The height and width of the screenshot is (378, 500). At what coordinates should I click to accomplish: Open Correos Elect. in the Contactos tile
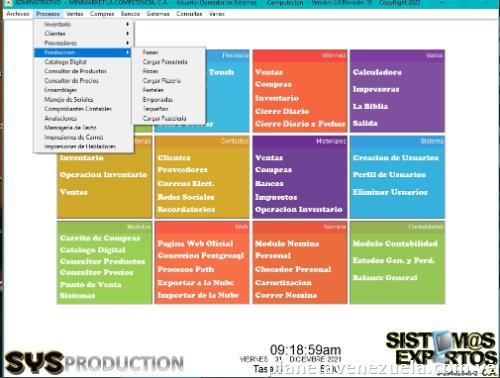click(x=186, y=184)
